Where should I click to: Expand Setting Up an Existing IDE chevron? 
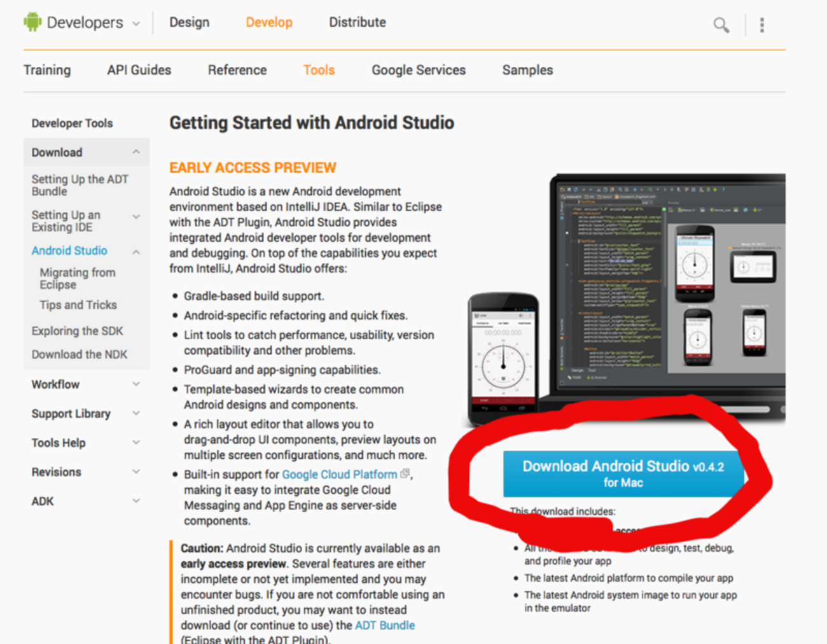(x=136, y=217)
